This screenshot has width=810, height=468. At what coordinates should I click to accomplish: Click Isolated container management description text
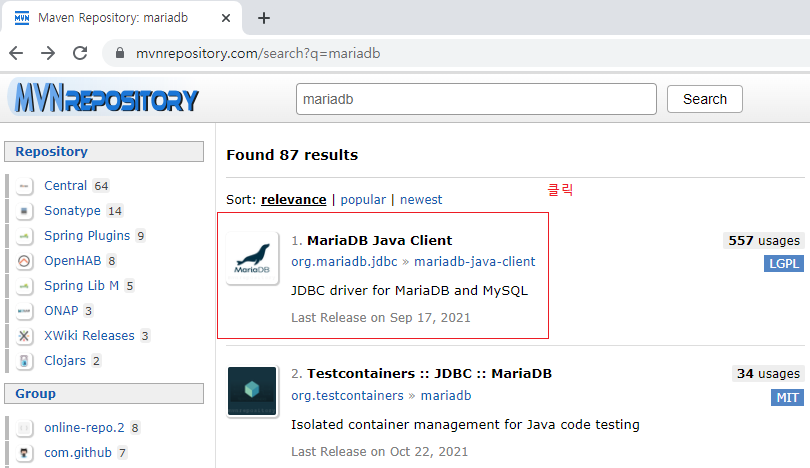click(465, 425)
